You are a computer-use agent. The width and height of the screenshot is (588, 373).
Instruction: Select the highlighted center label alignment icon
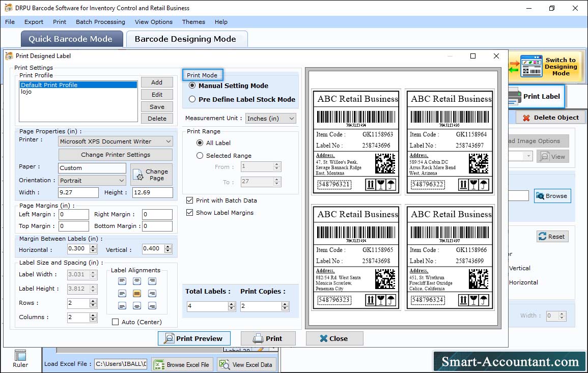coord(137,293)
